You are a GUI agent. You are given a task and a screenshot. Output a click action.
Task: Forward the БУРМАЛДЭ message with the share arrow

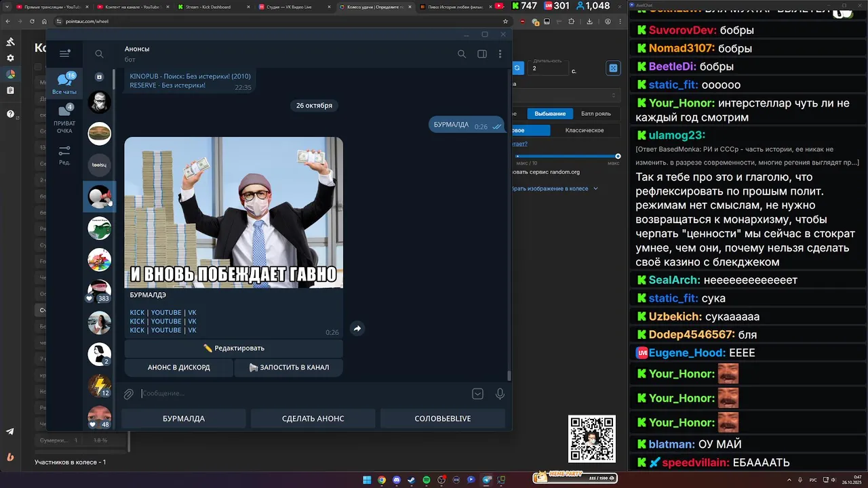(357, 328)
